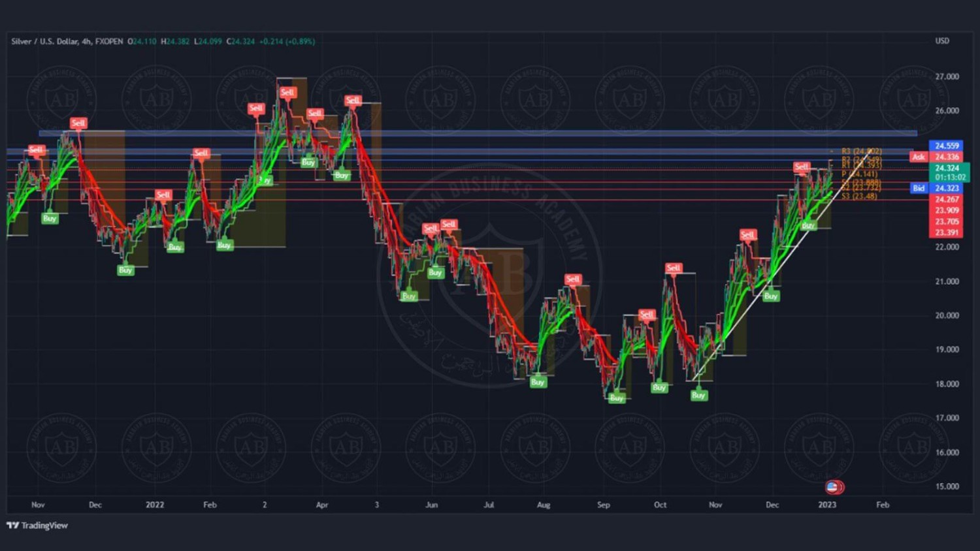Click the +0.214 (+0.89%) change value
This screenshot has height=551, width=980.
[x=287, y=41]
